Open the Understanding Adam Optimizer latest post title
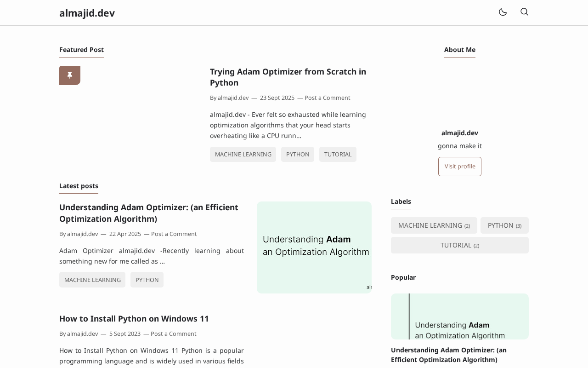 [149, 213]
